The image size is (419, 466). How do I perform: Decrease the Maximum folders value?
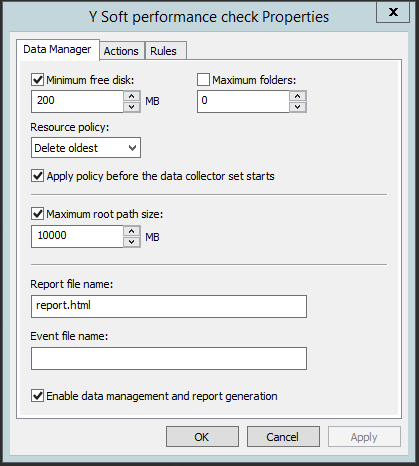pyautogui.click(x=298, y=107)
